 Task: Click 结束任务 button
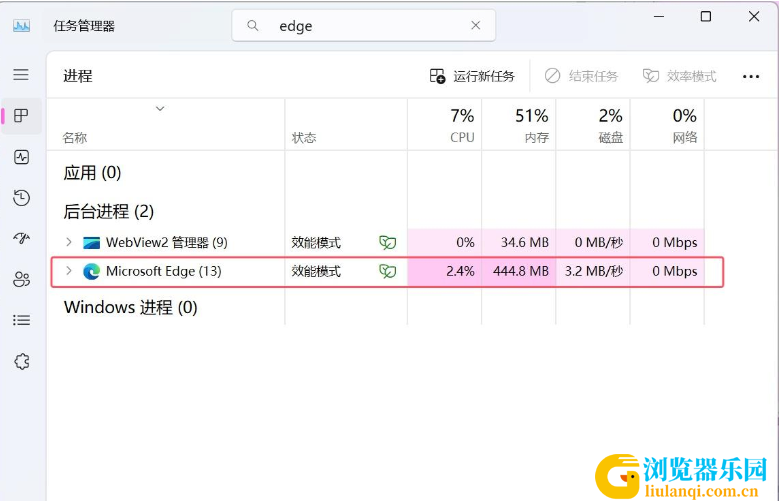581,76
